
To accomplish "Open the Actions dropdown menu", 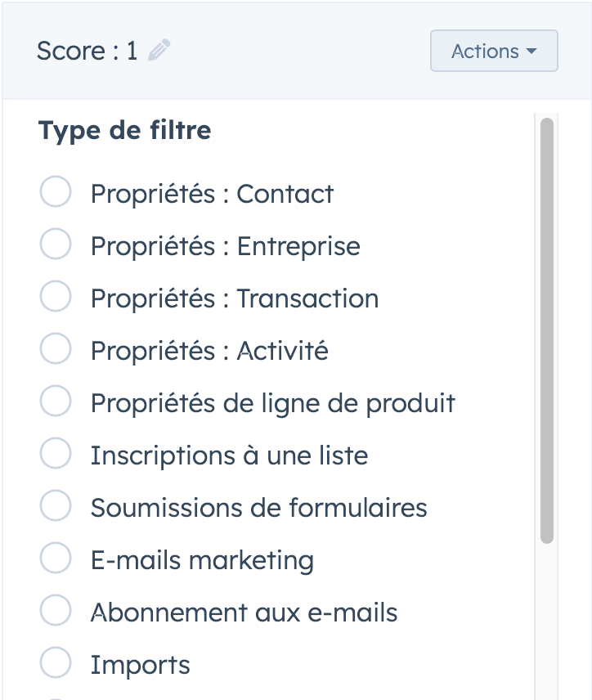I will pos(494,51).
